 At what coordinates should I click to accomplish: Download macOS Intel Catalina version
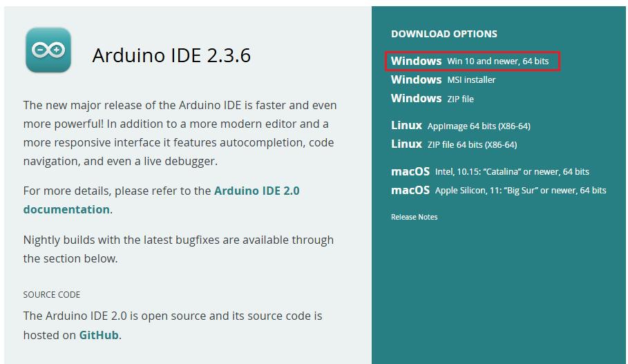(x=490, y=172)
